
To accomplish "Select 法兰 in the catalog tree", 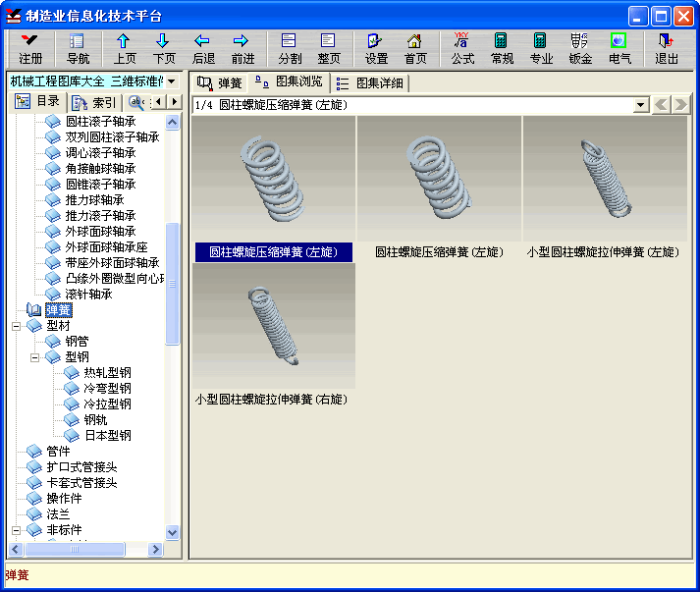I will [x=58, y=514].
